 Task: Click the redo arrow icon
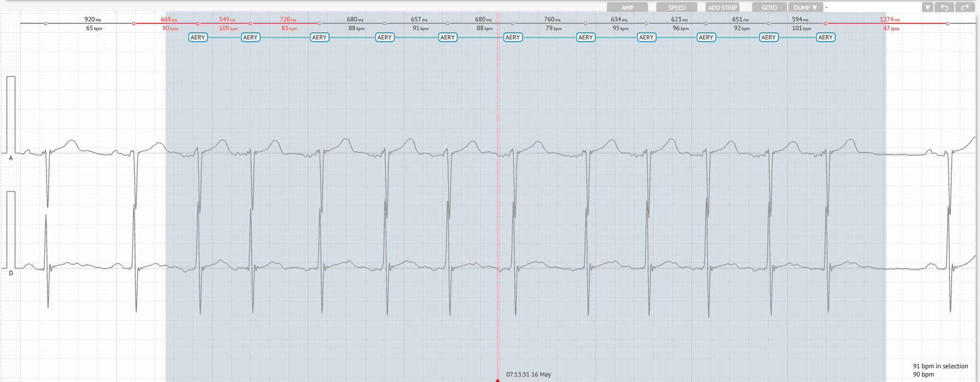tap(964, 7)
